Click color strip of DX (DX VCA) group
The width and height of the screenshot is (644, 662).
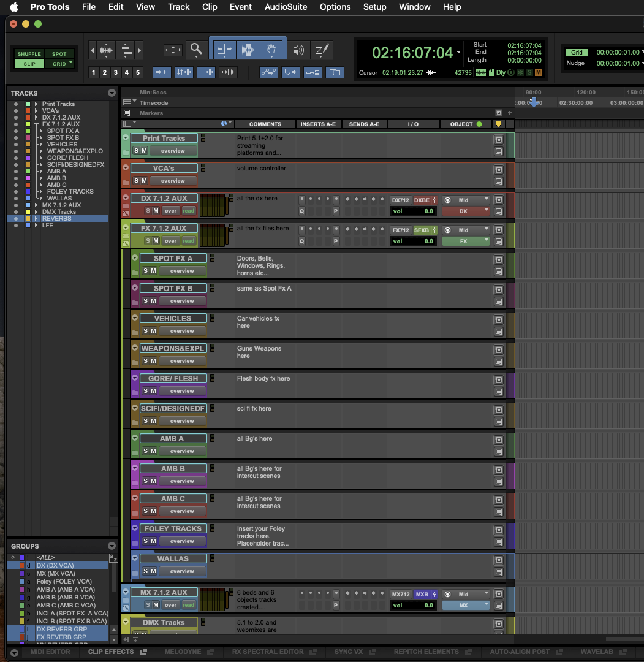pos(22,565)
